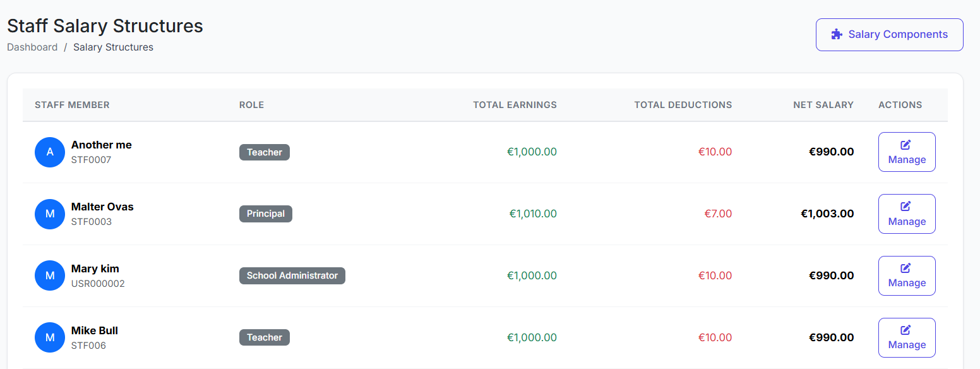Click the edit icon for Mike Bull

point(906,330)
